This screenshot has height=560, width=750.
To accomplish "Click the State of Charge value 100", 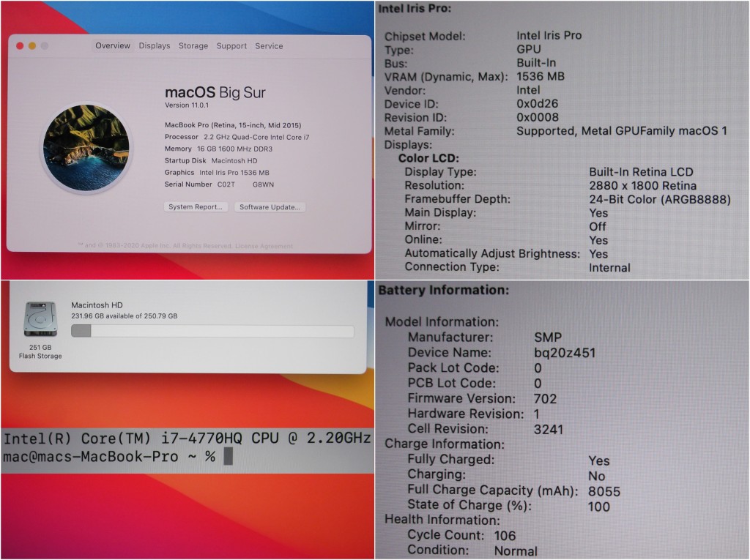I will click(599, 507).
